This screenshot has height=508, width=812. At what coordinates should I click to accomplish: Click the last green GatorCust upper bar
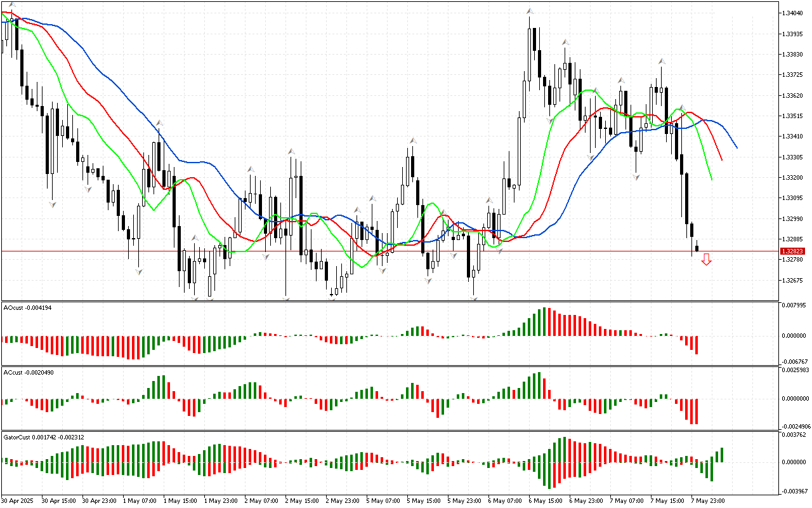coord(721,455)
